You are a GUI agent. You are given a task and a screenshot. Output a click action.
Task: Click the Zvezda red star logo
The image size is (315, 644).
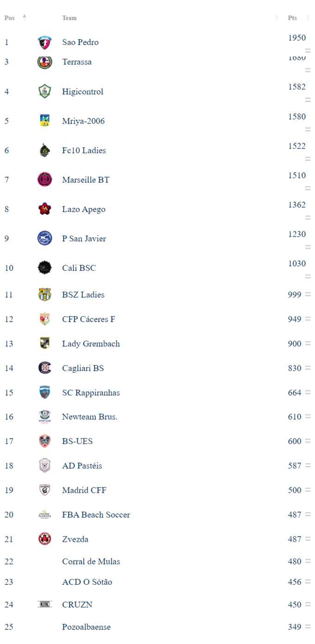[x=44, y=539]
